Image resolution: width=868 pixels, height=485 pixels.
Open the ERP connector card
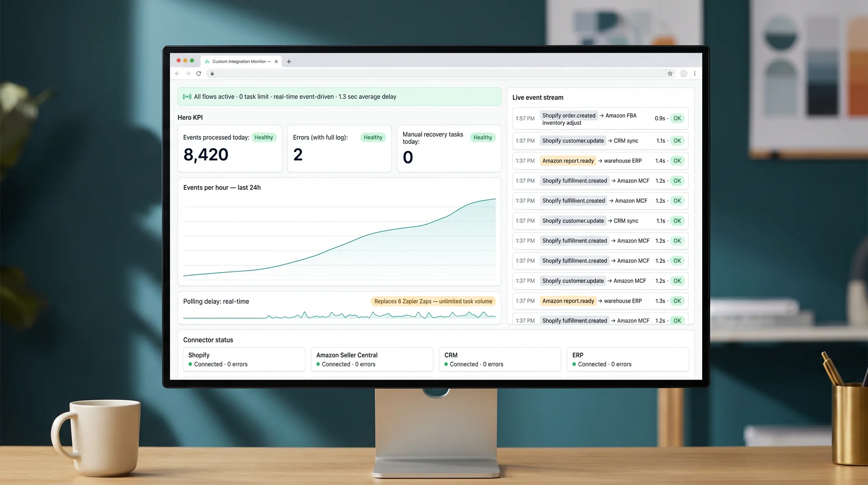627,360
